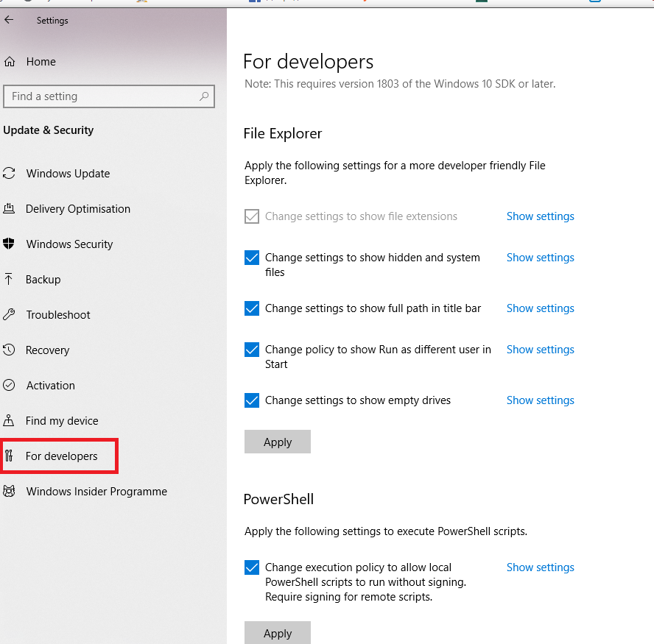Click the search magnifier icon
This screenshot has width=654, height=644.
(204, 96)
